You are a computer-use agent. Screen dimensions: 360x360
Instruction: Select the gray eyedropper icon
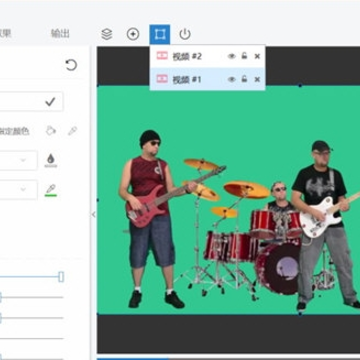[x=72, y=131]
